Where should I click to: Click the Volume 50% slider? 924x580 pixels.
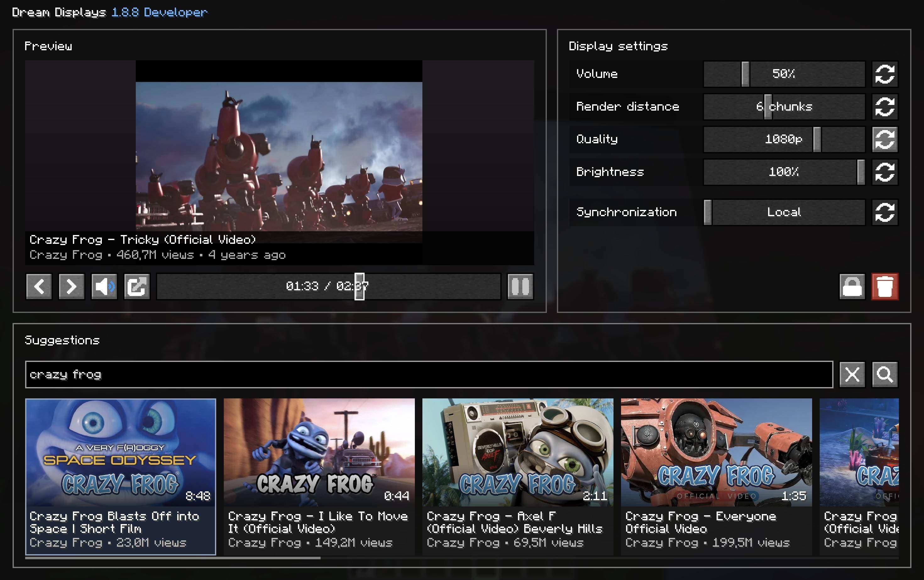tap(784, 74)
